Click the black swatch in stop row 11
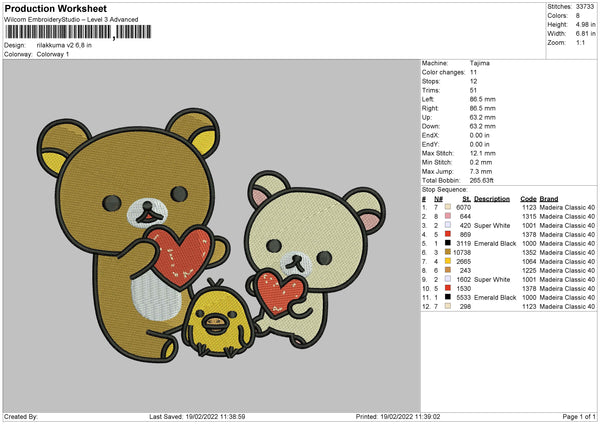 [x=448, y=297]
